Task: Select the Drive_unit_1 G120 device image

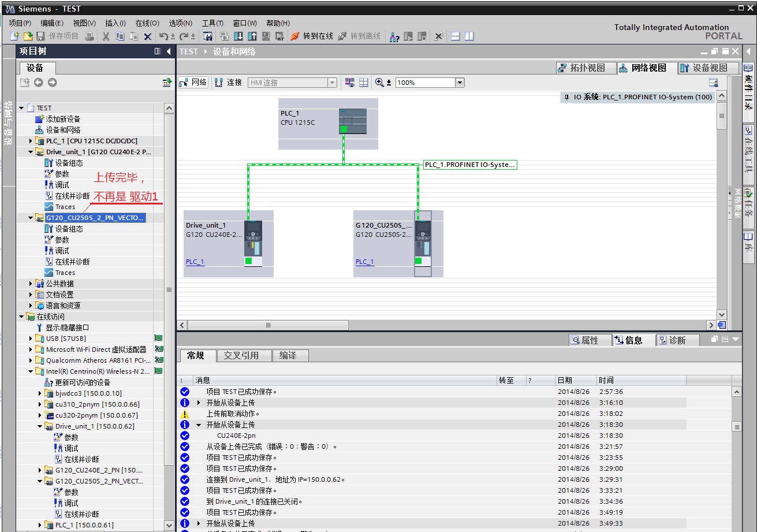Action: point(253,243)
